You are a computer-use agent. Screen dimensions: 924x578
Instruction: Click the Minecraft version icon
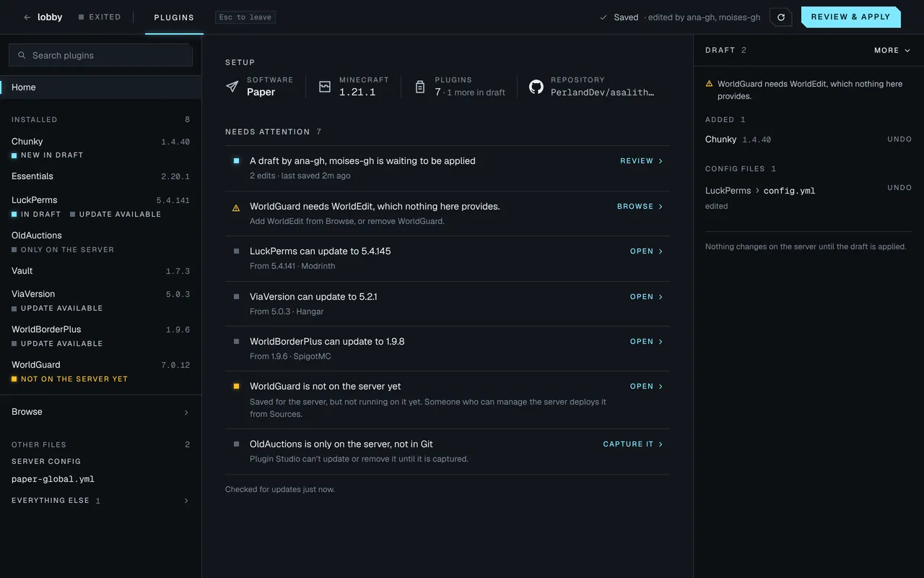(x=325, y=87)
